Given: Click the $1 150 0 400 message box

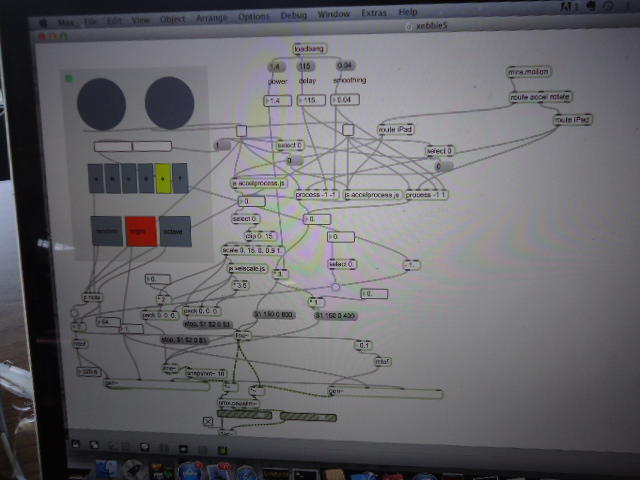Looking at the screenshot, I should 336,316.
